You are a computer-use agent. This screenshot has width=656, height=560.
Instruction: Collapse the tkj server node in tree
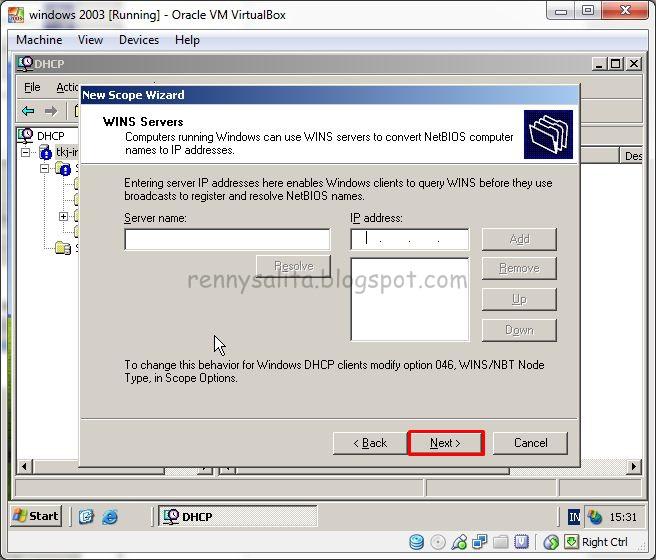click(26, 152)
